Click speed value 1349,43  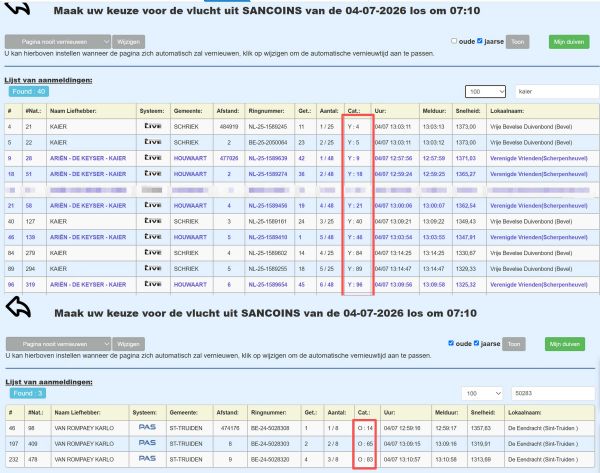[466, 221]
